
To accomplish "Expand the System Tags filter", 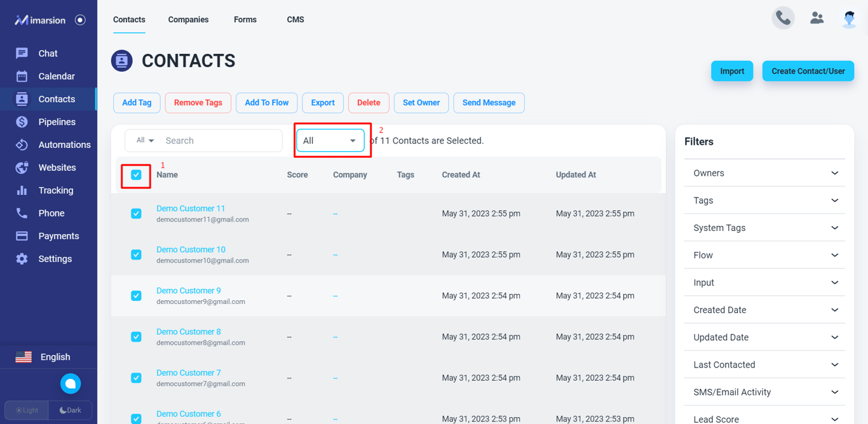I will point(764,227).
